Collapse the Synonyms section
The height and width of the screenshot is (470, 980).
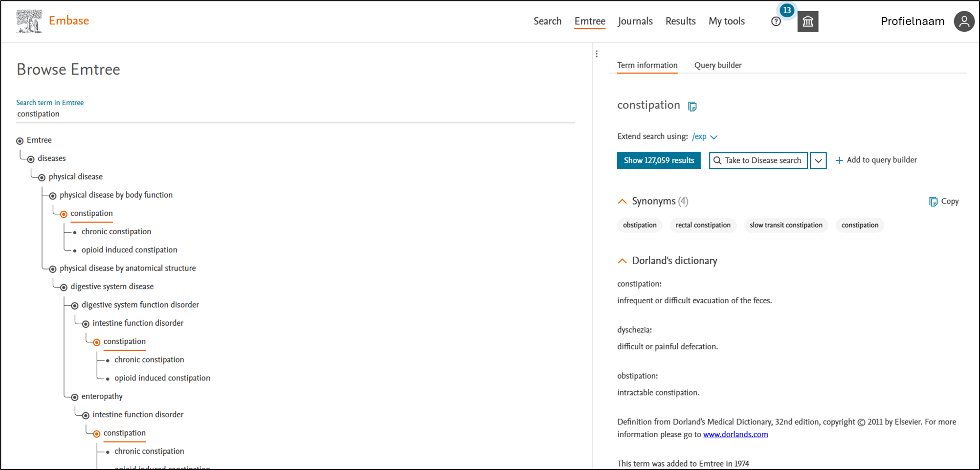[622, 201]
